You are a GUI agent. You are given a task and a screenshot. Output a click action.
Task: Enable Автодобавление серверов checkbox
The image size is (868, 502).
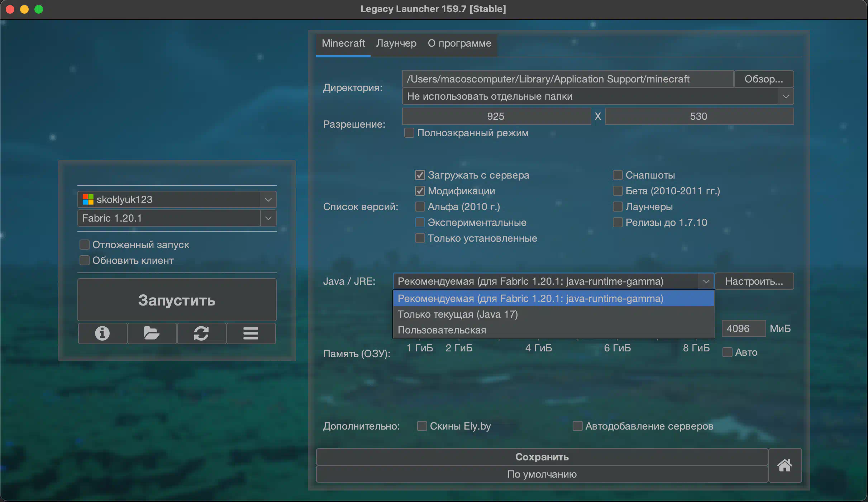point(577,426)
